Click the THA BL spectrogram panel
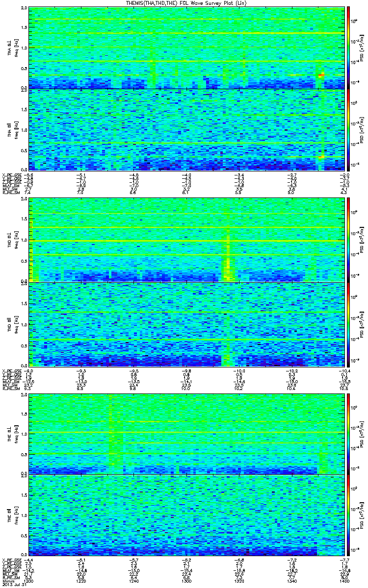The height and width of the screenshot is (588, 368). (x=186, y=48)
